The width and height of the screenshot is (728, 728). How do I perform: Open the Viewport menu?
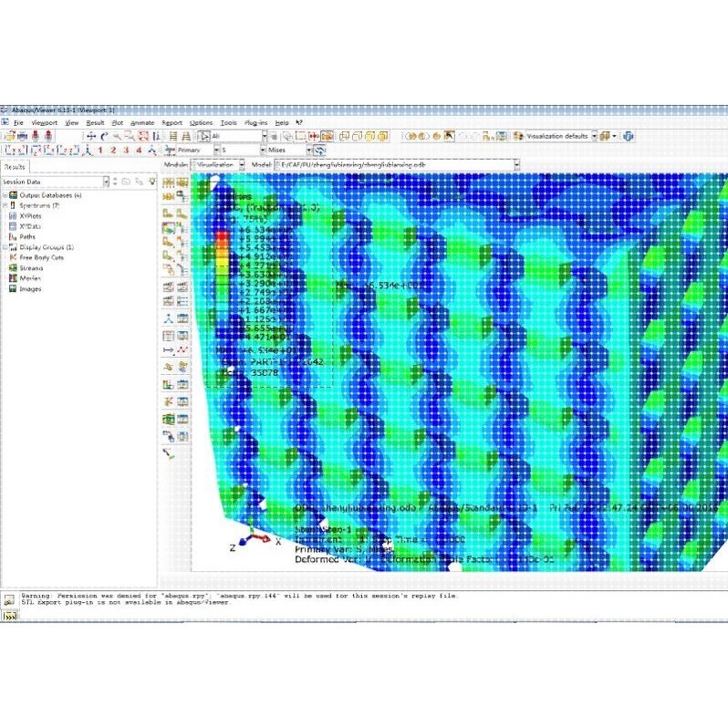44,122
